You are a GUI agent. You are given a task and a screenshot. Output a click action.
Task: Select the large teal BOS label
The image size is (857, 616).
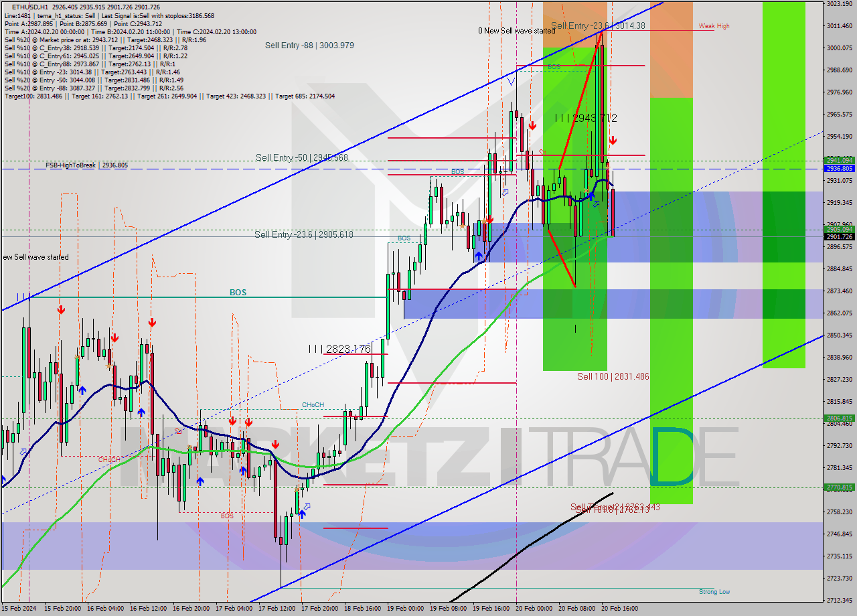pyautogui.click(x=238, y=293)
